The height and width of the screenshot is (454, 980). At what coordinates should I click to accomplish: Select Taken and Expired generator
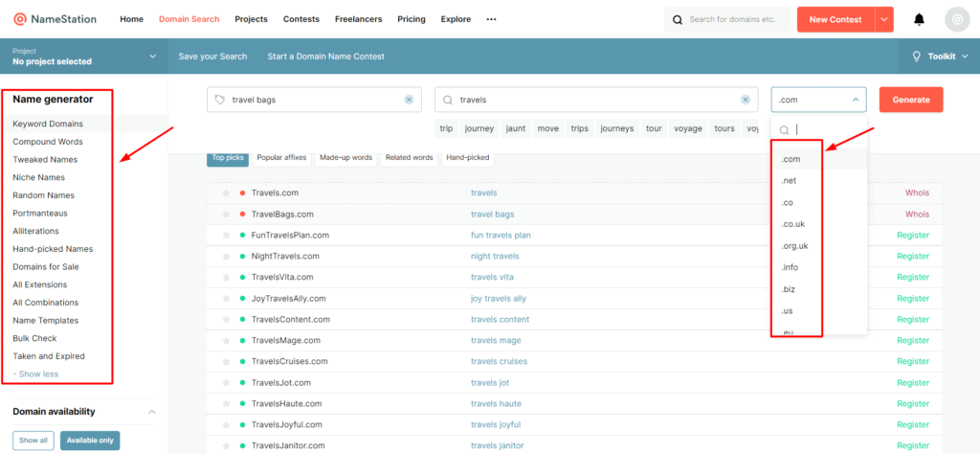(49, 355)
